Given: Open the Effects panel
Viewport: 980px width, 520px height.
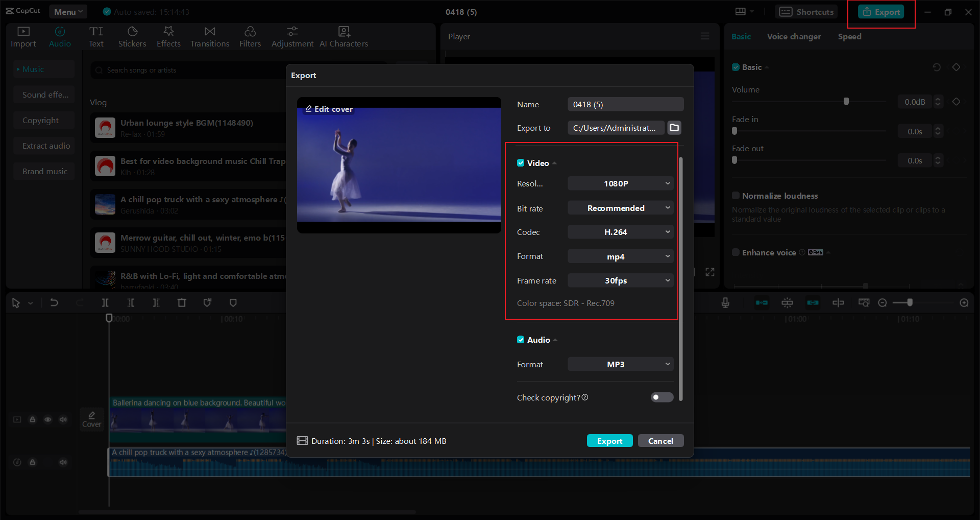Looking at the screenshot, I should point(168,37).
